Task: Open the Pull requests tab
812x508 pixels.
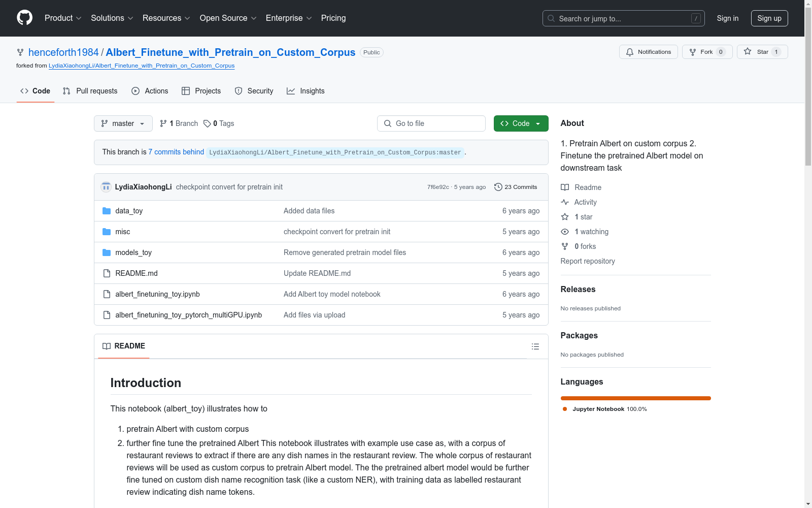Action: point(90,91)
